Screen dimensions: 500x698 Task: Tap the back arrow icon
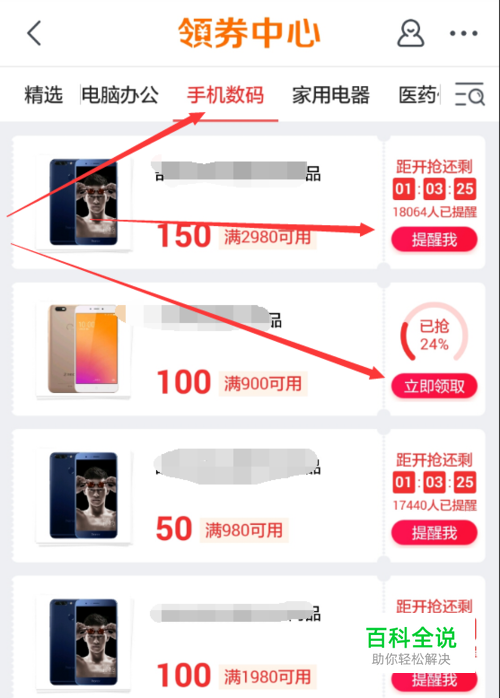(x=34, y=33)
